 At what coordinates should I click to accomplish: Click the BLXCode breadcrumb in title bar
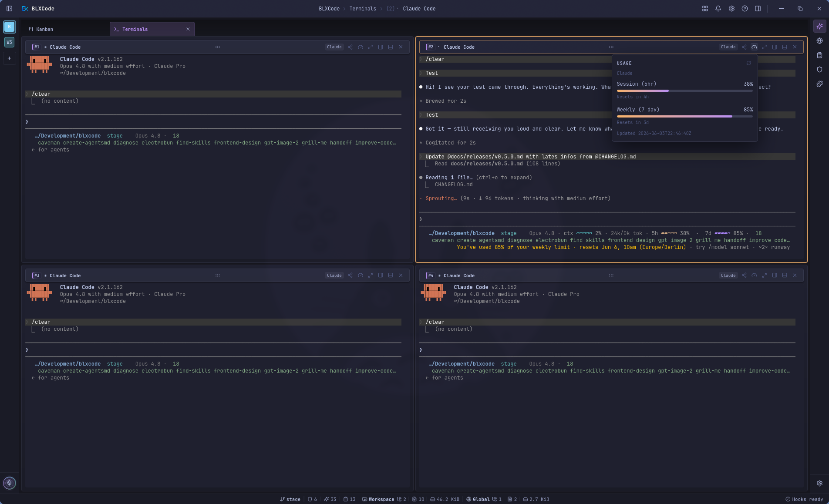[x=329, y=9]
